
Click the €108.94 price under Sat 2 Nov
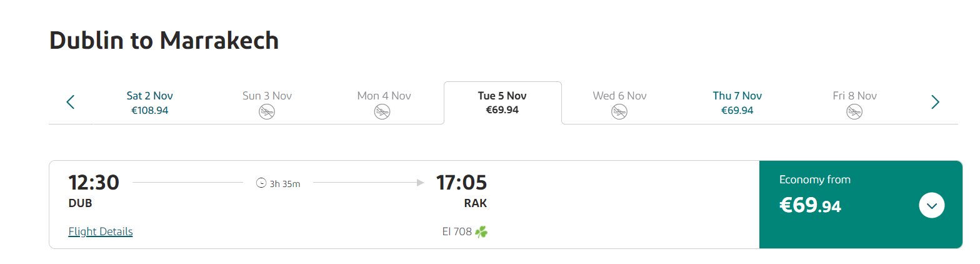(150, 111)
